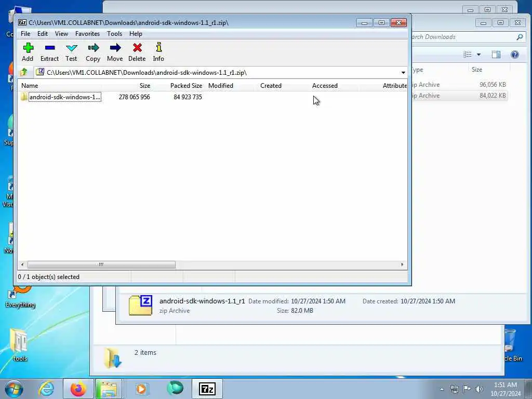
Task: Select the 96,056 KB archive row in Explorer
Action: point(460,85)
